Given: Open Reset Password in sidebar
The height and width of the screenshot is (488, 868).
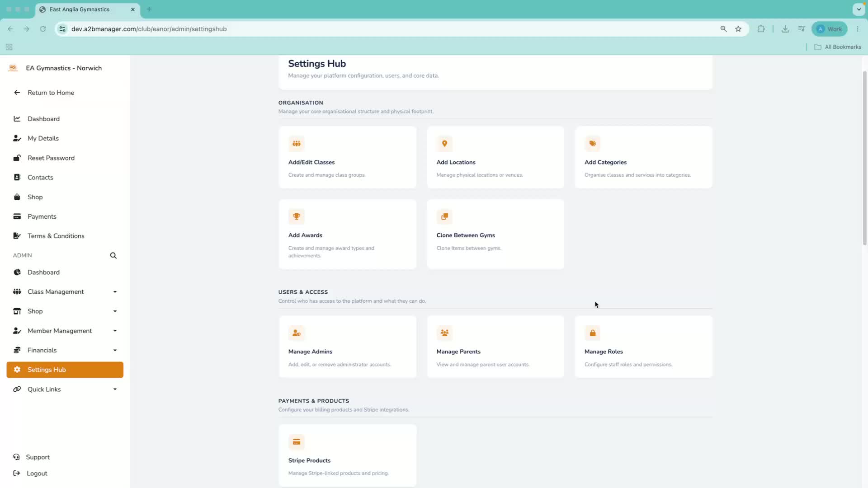Looking at the screenshot, I should click(x=65, y=158).
